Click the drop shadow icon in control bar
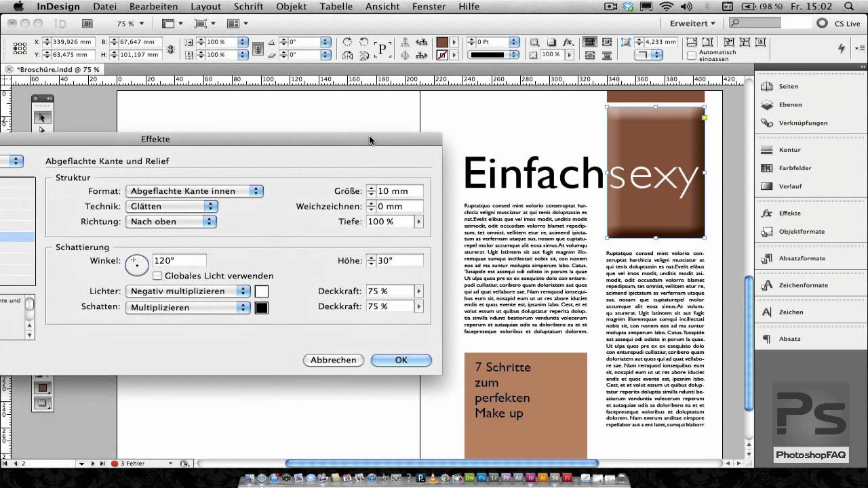The width and height of the screenshot is (868, 488). (x=551, y=42)
